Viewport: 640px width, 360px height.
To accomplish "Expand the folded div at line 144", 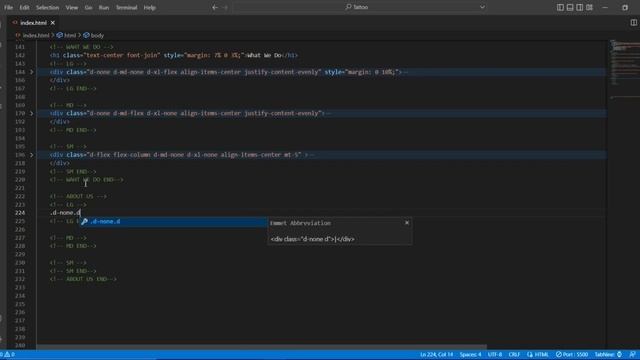I will (x=31, y=72).
